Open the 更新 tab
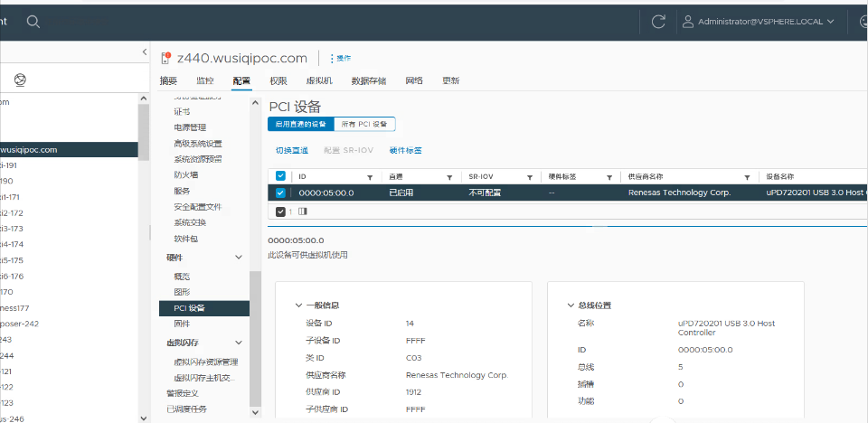Screen dimensions: 868x423 (450, 80)
